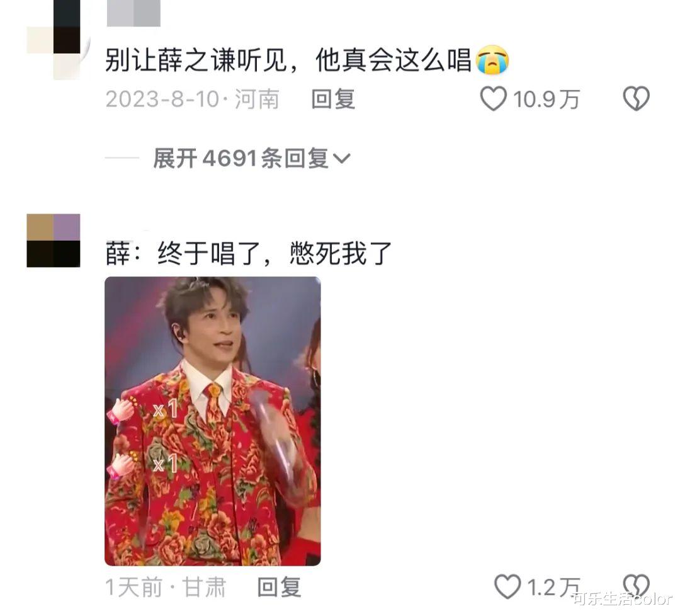Image resolution: width=680 pixels, height=616 pixels.
Task: Select comment text 终于唱了，憋死我了
Action: (275, 253)
